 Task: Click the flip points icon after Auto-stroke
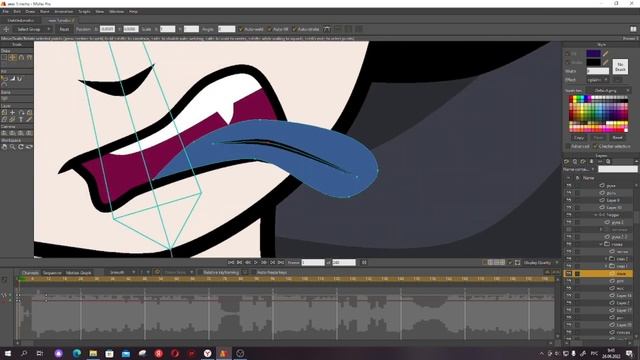(327, 29)
